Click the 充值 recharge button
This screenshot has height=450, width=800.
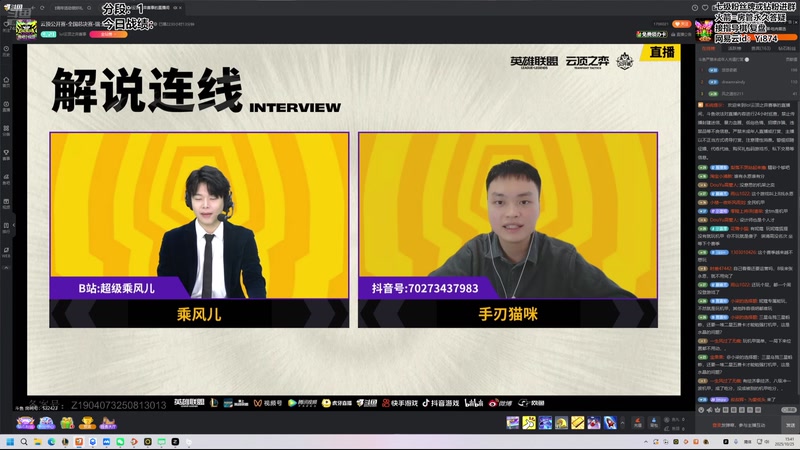tap(638, 422)
